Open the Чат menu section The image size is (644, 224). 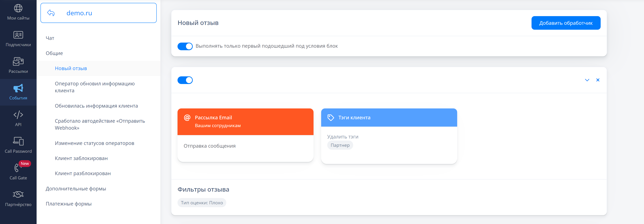click(50, 38)
